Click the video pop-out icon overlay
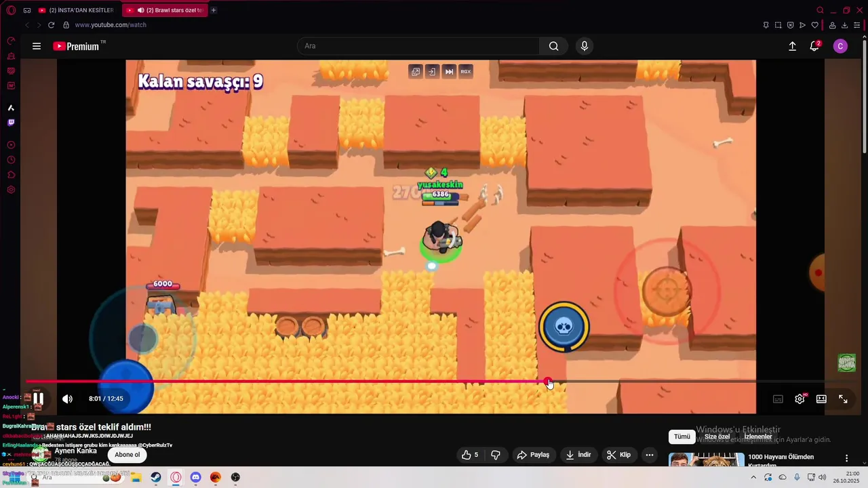 [x=415, y=71]
